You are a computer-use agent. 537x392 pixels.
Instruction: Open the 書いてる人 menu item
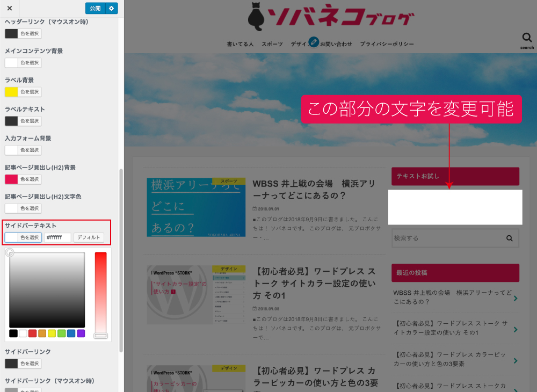(240, 44)
